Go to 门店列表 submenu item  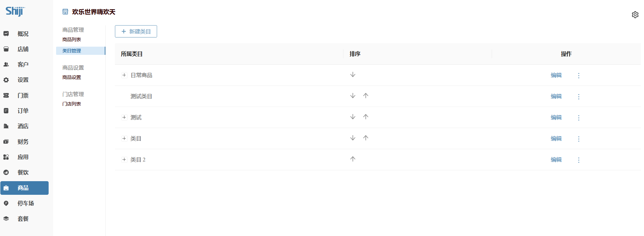click(72, 104)
